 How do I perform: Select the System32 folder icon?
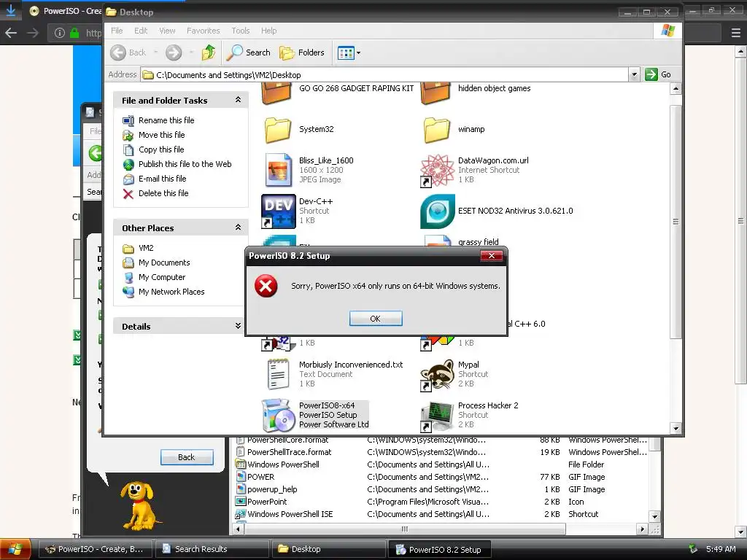(278, 130)
